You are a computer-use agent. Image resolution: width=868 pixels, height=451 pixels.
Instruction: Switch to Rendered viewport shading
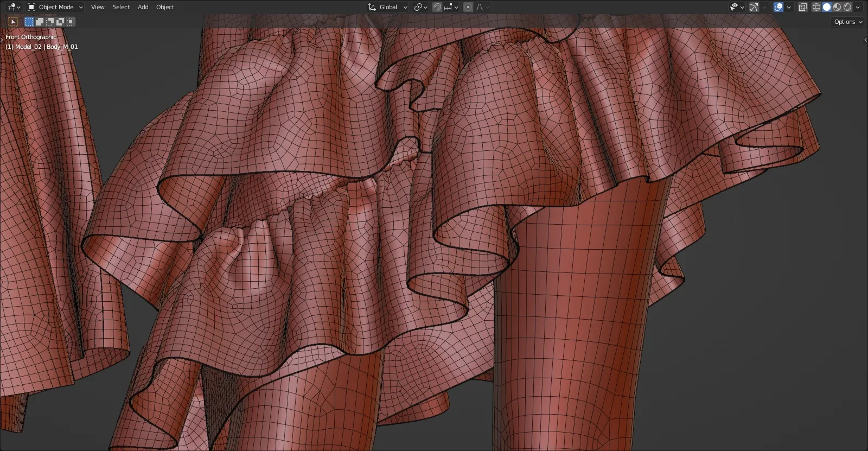pos(847,7)
